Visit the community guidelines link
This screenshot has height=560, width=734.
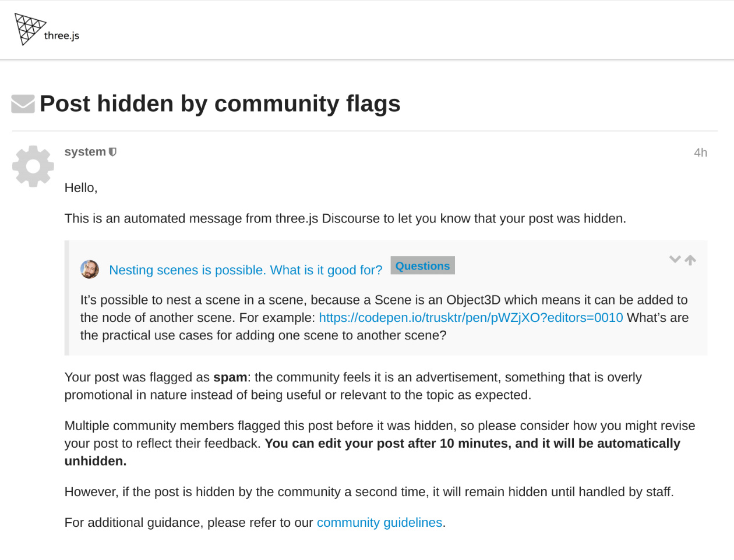point(379,523)
